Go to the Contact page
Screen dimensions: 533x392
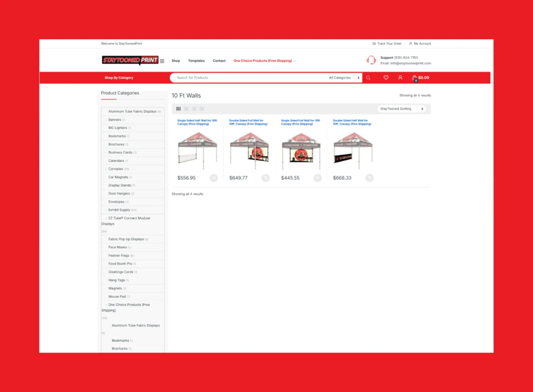pos(219,61)
